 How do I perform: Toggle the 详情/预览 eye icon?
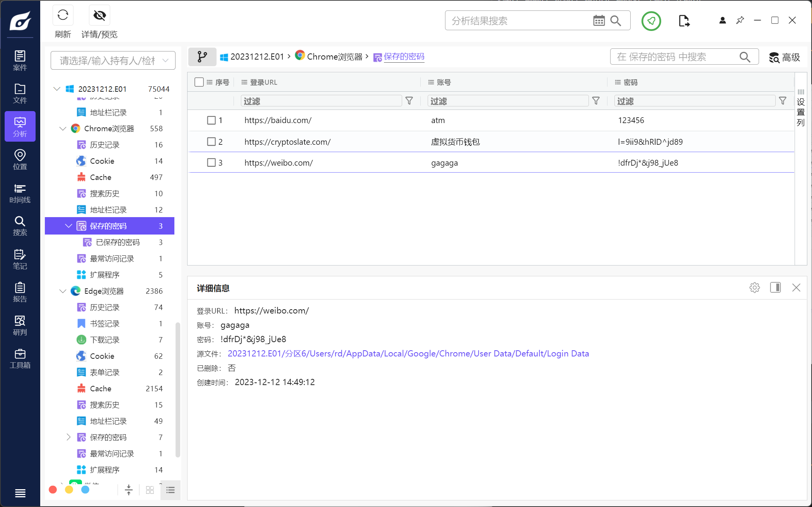coord(99,15)
